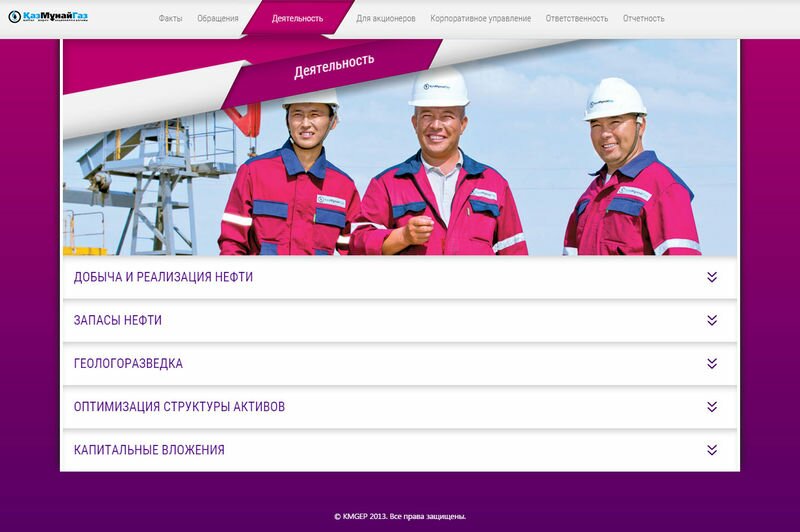Expand the Добыча и реализация нефти chevron

(x=712, y=277)
